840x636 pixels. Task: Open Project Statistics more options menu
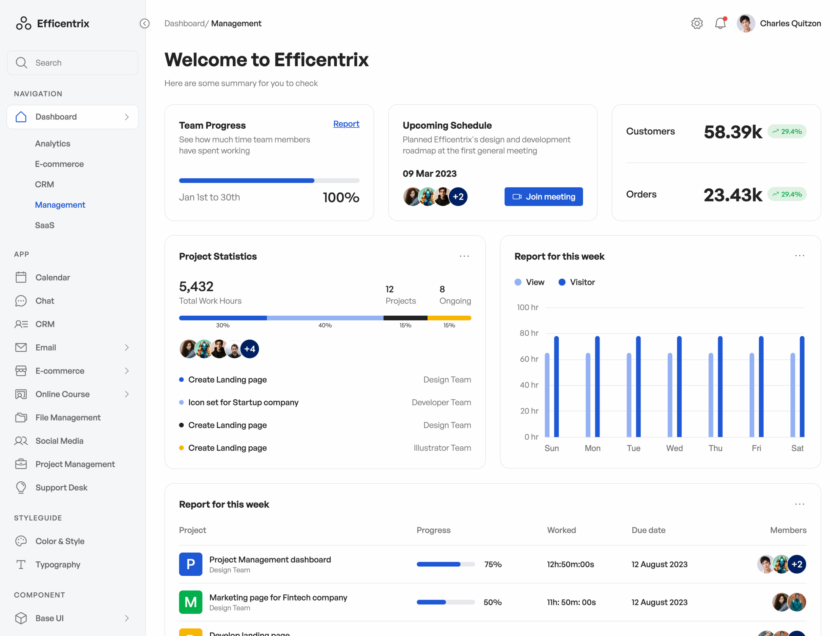464,256
